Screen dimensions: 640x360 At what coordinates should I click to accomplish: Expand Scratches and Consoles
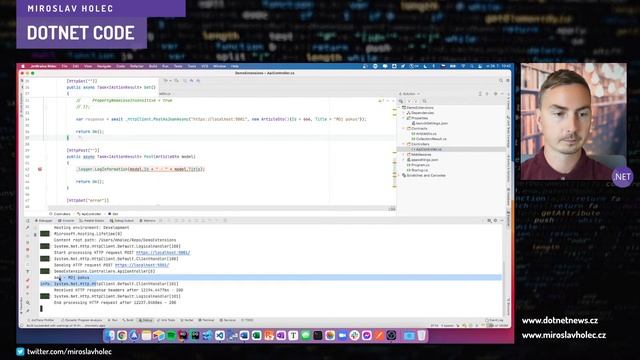(400, 176)
